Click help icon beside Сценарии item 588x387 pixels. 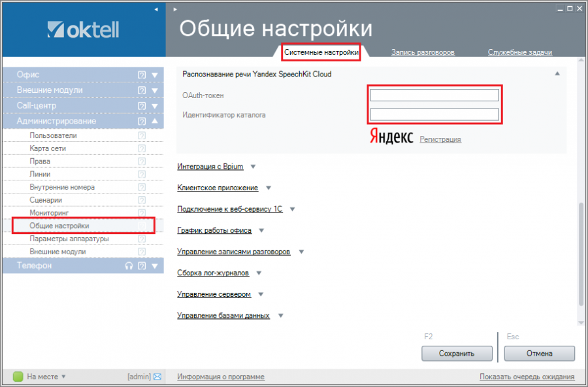142,200
